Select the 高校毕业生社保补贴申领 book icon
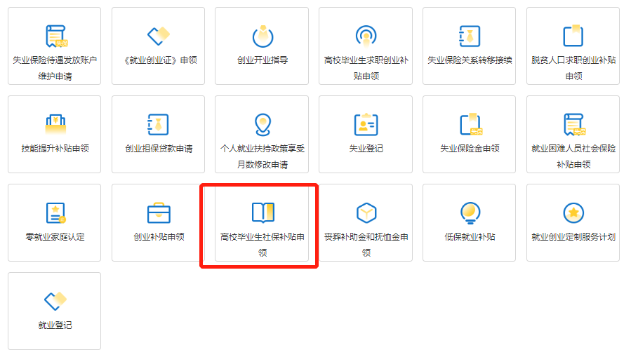The height and width of the screenshot is (364, 631). 263,213
